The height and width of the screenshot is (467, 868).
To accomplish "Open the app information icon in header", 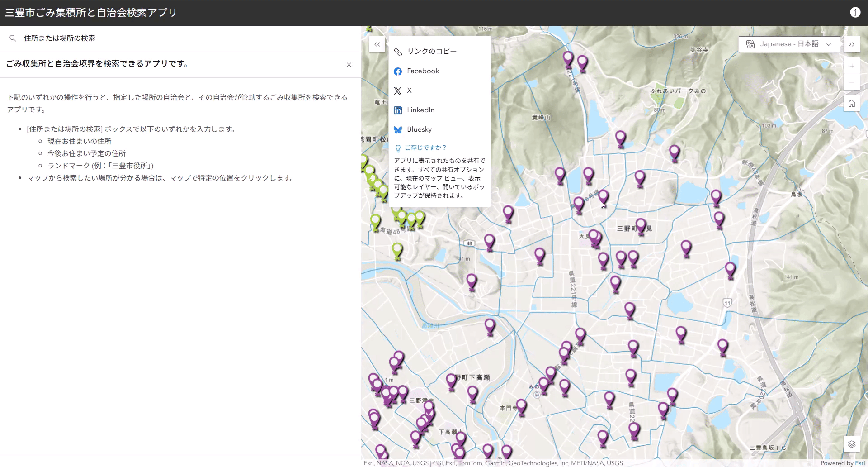I will point(855,12).
